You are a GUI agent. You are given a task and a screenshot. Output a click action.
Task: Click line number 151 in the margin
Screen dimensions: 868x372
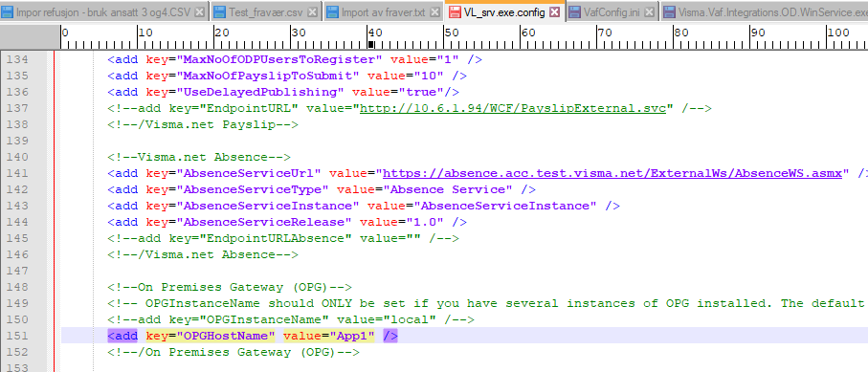[x=17, y=336]
